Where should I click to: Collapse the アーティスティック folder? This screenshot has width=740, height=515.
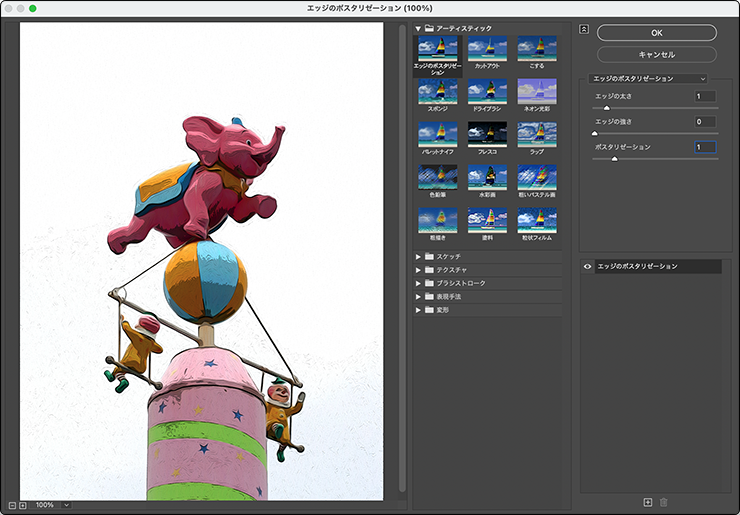pyautogui.click(x=418, y=28)
